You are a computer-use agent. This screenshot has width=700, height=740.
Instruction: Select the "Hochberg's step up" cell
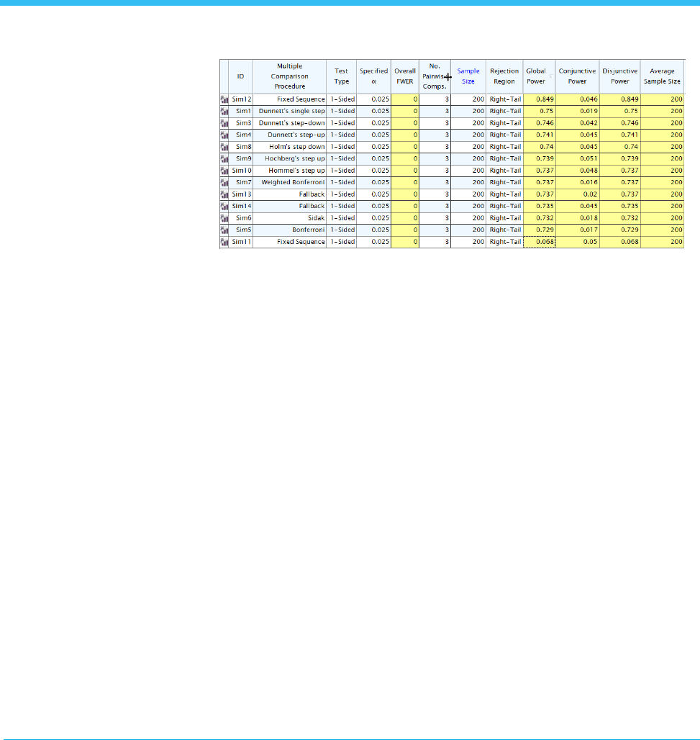pyautogui.click(x=290, y=158)
